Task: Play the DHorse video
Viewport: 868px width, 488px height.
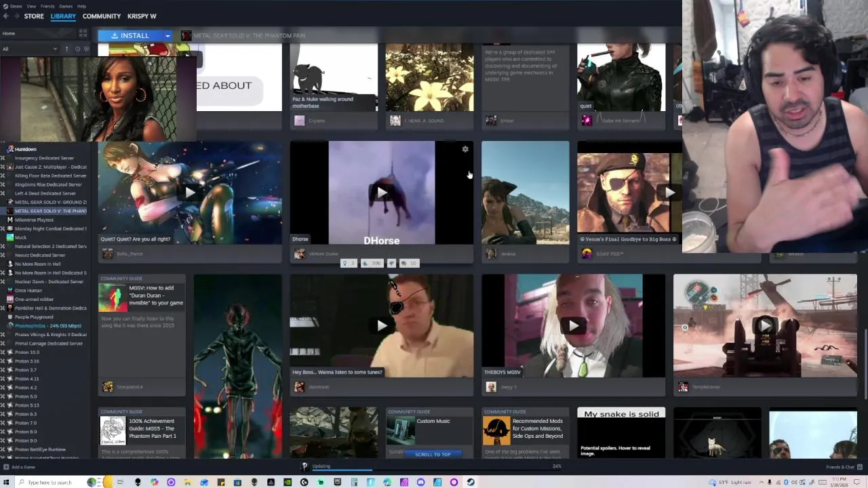Action: coord(382,192)
